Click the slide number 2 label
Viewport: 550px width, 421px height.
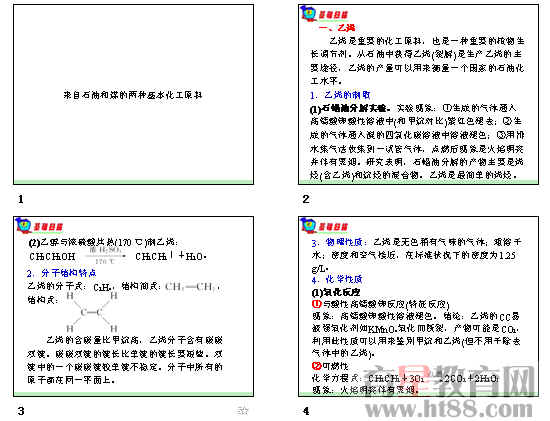[306, 199]
